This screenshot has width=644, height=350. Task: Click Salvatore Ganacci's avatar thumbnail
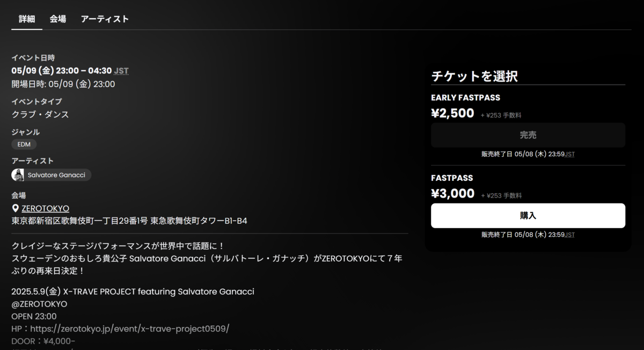[18, 175]
